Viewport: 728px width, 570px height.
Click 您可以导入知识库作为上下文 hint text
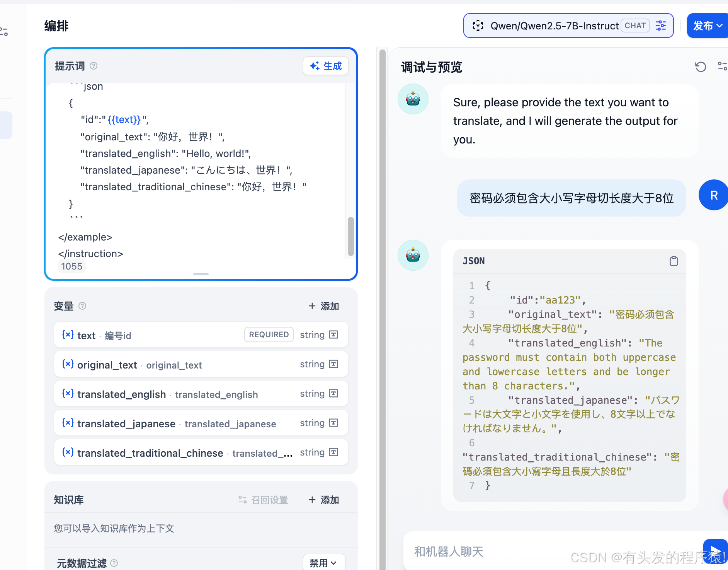(114, 528)
